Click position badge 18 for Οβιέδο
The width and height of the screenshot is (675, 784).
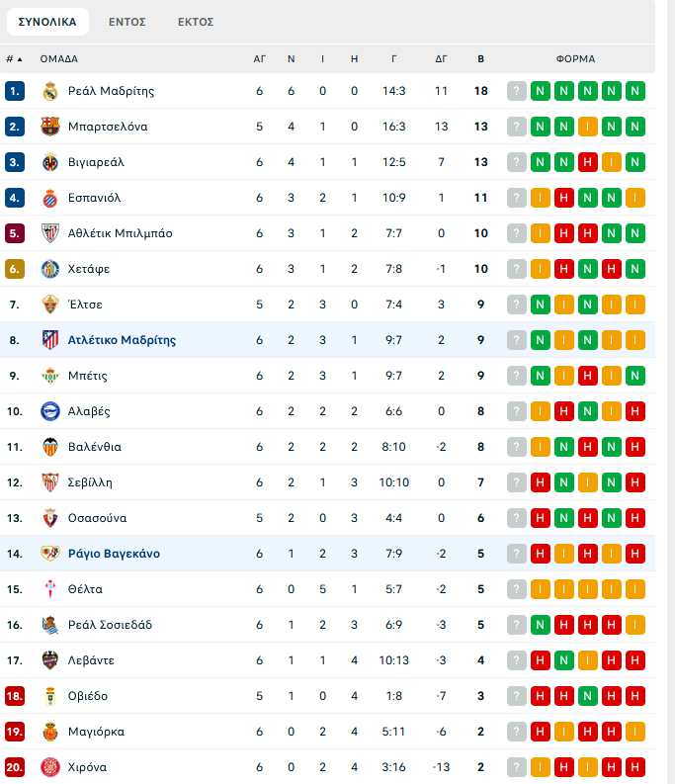click(15, 696)
